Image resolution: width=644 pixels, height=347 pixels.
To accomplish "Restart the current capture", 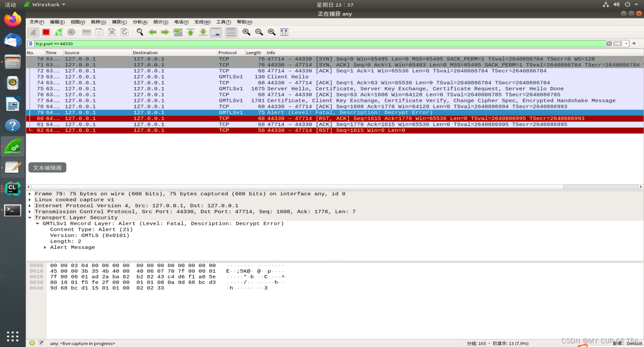I will coord(59,32).
